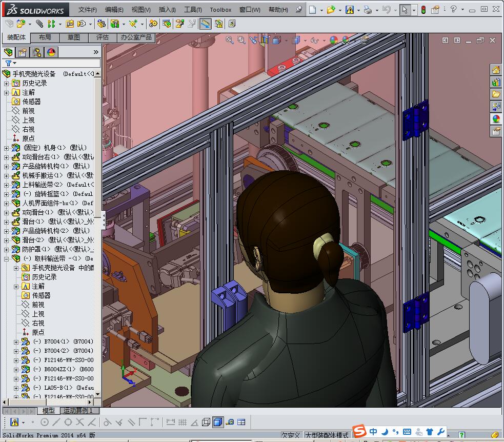Click the Sogou input method S icon
The image size is (504, 442).
(x=359, y=431)
